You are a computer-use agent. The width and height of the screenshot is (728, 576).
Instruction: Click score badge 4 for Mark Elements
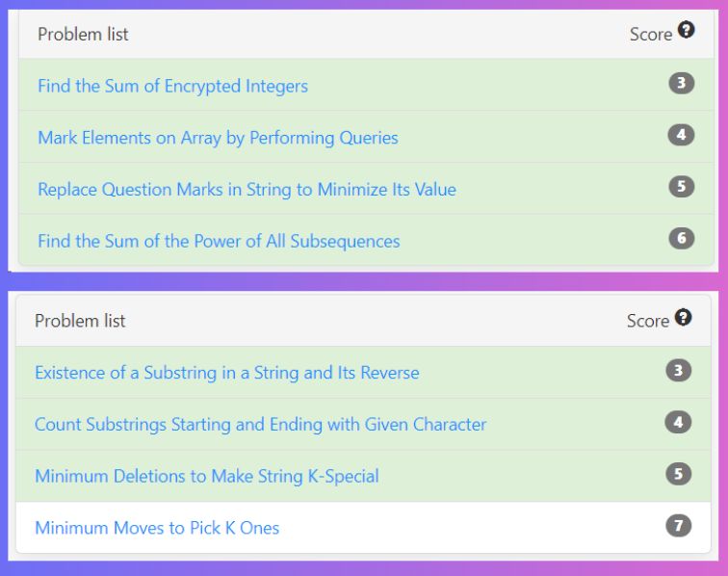tap(681, 135)
